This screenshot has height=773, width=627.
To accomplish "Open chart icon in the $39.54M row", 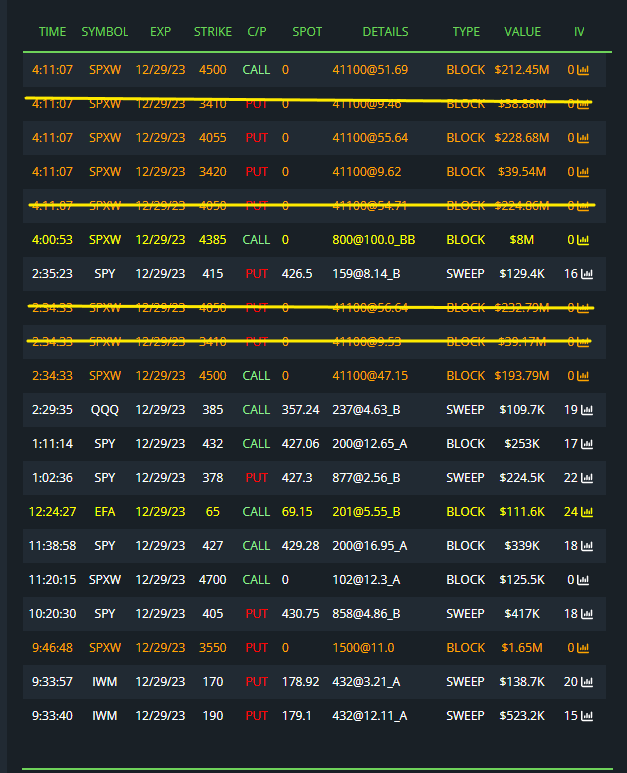I will 583,172.
